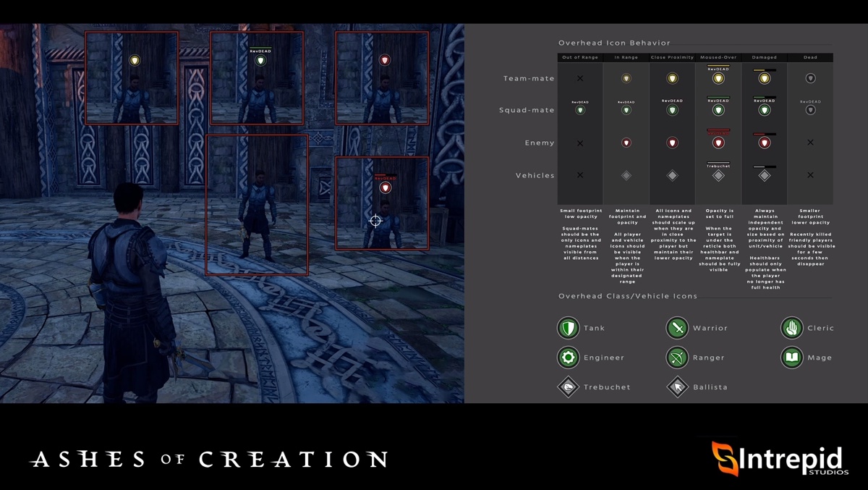Screen dimensions: 868x490
Task: Click the 'Smaller footprint lower opacity' description
Action: [810, 216]
